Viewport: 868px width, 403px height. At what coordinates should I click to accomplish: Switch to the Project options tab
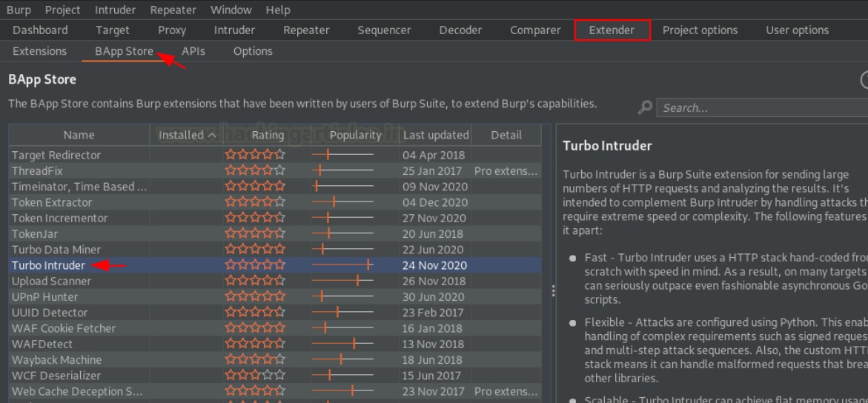(700, 30)
